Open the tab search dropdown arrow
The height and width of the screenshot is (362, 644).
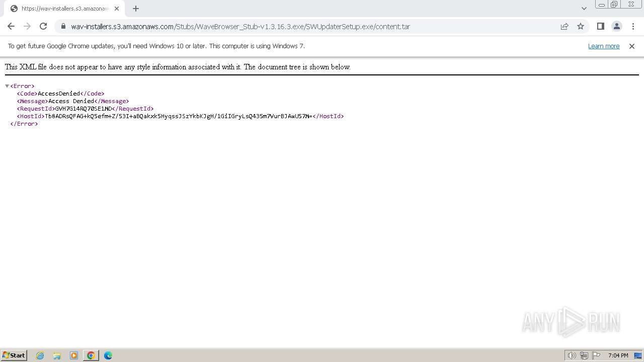[x=584, y=9]
